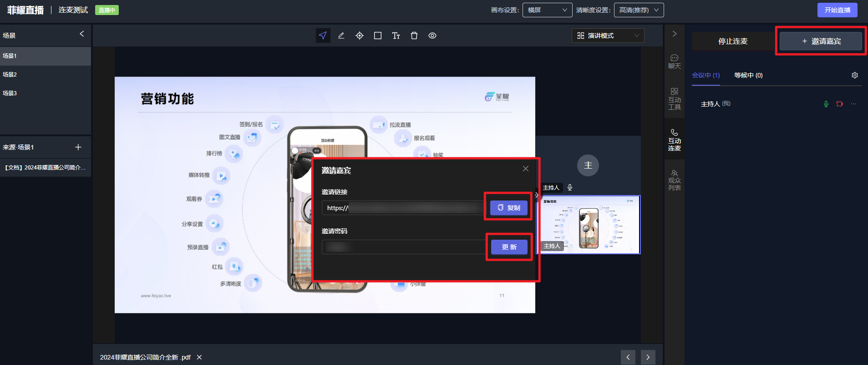Click the 复制 copy link button
Image resolution: width=868 pixels, height=365 pixels.
(x=509, y=208)
